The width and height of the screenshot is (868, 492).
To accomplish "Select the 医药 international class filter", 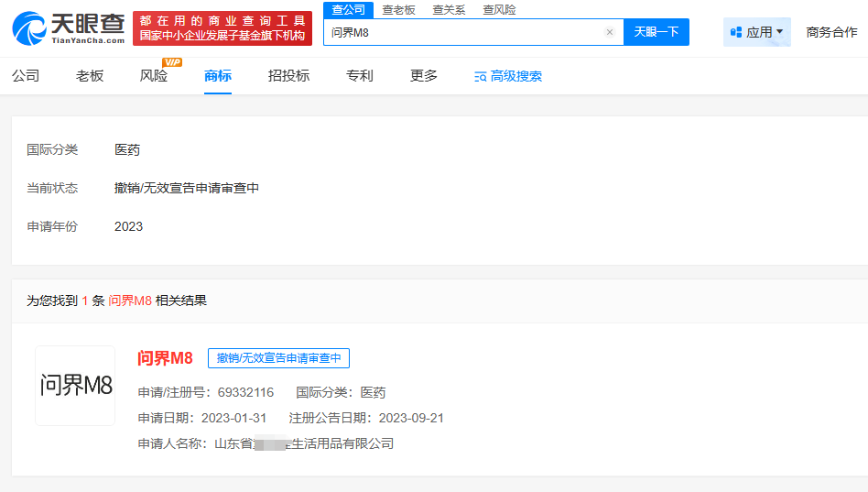I will (x=127, y=149).
